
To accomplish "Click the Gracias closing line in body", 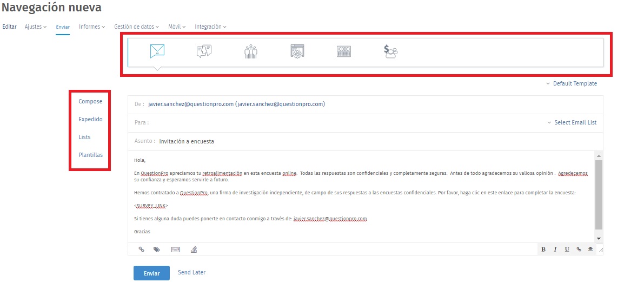I will coord(142,232).
